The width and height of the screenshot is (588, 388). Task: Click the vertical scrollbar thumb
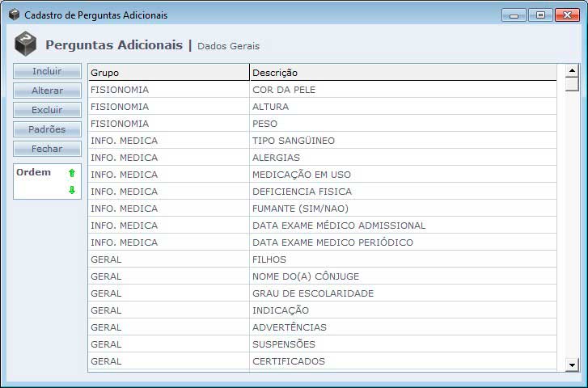click(572, 84)
